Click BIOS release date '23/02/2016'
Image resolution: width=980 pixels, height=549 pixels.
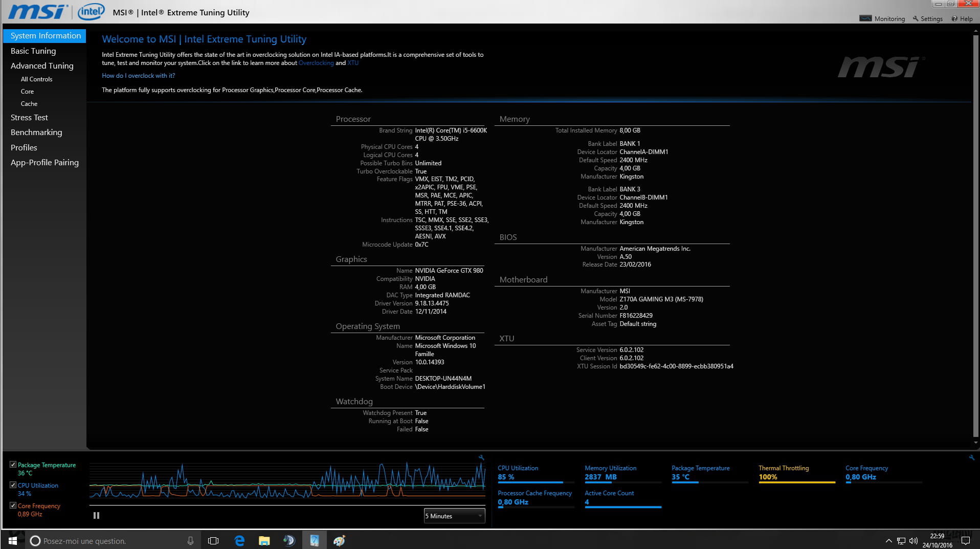click(635, 265)
